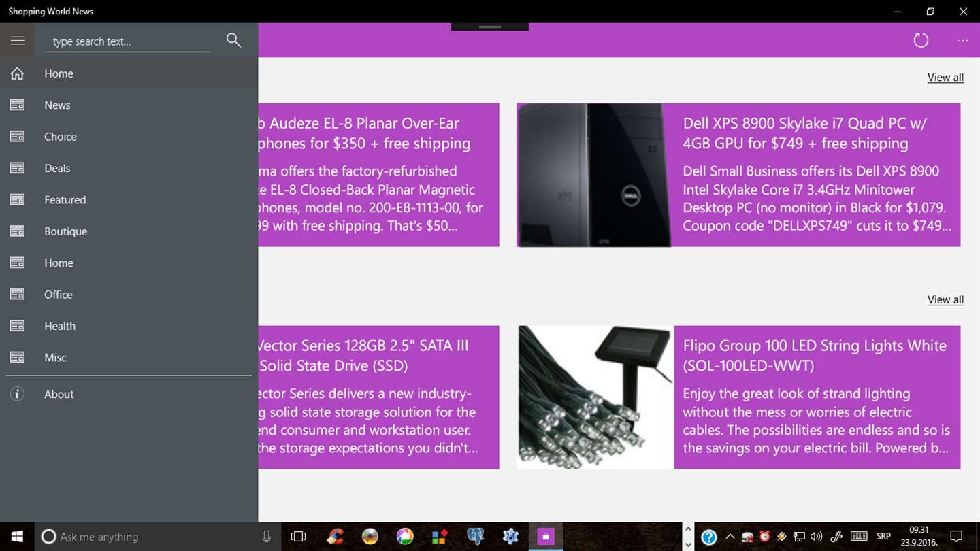This screenshot has width=980, height=551.
Task: Click the 'Dell Small Business offers' description text
Action: point(817,199)
